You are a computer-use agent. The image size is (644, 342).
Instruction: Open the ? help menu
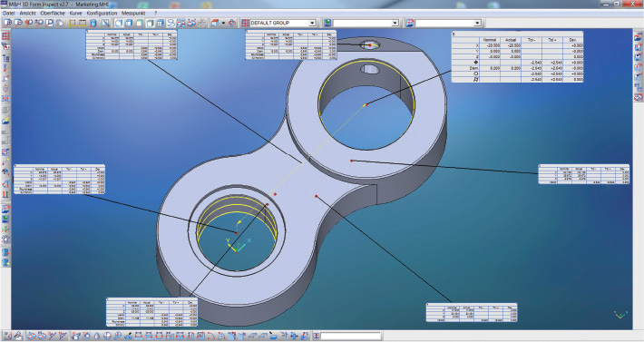click(156, 13)
